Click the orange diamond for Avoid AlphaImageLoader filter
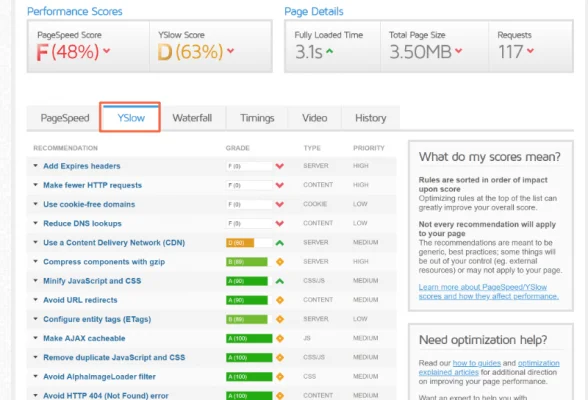This screenshot has width=588, height=400. 280,376
